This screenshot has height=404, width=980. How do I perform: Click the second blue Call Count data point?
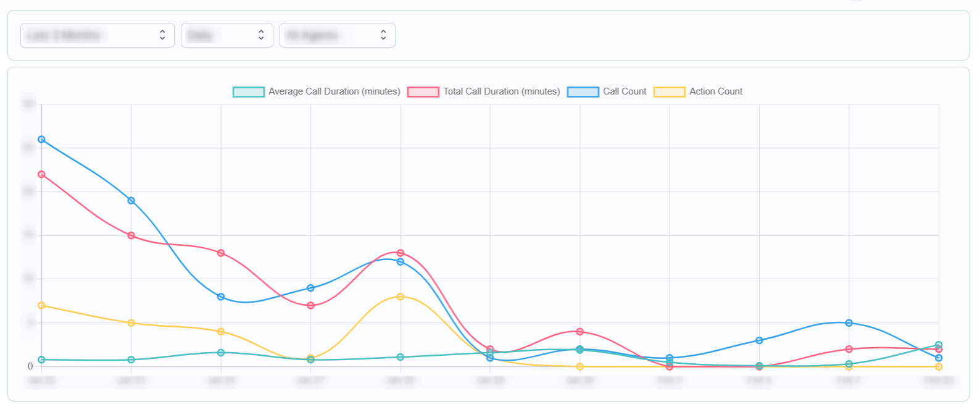(x=131, y=201)
